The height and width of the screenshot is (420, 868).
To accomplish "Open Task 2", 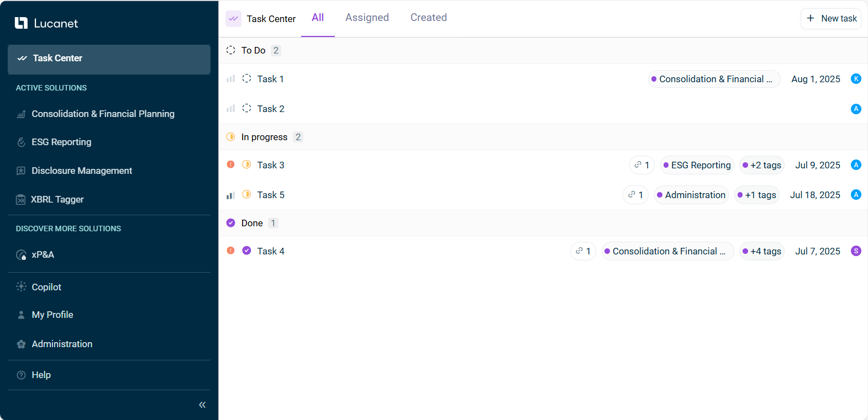I will tap(271, 109).
